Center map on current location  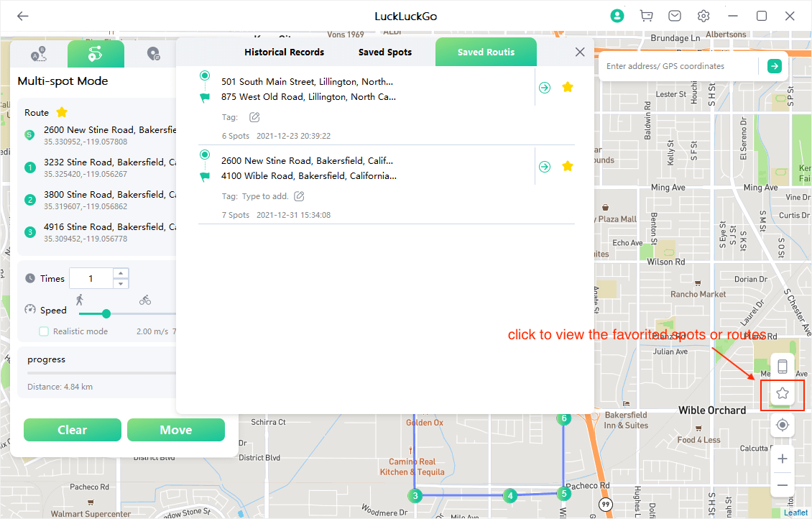(783, 426)
